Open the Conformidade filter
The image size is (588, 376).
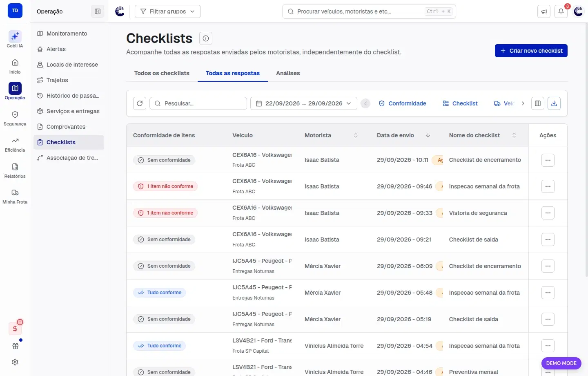[403, 103]
